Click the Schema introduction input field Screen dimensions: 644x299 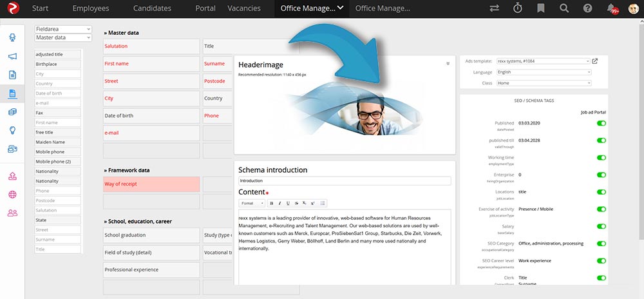click(x=345, y=180)
